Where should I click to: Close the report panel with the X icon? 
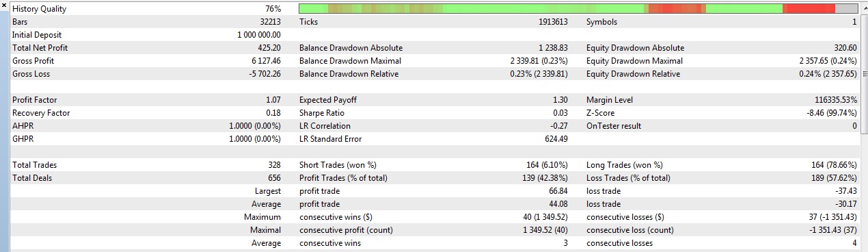5,5
